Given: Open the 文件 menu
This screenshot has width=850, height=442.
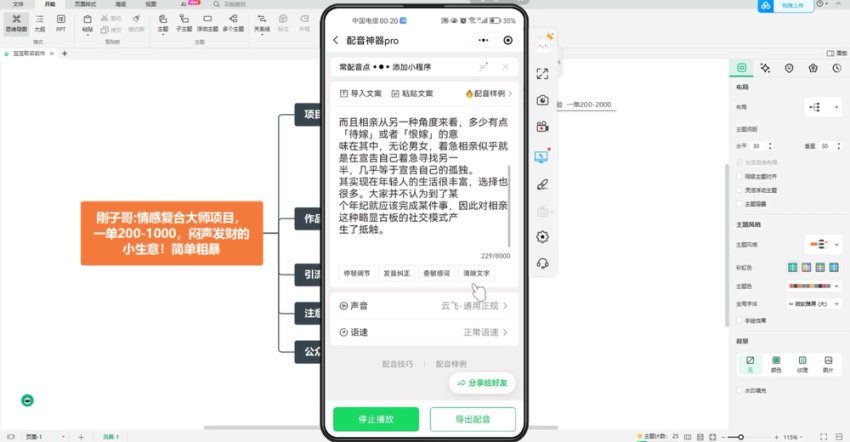Looking at the screenshot, I should (18, 4).
